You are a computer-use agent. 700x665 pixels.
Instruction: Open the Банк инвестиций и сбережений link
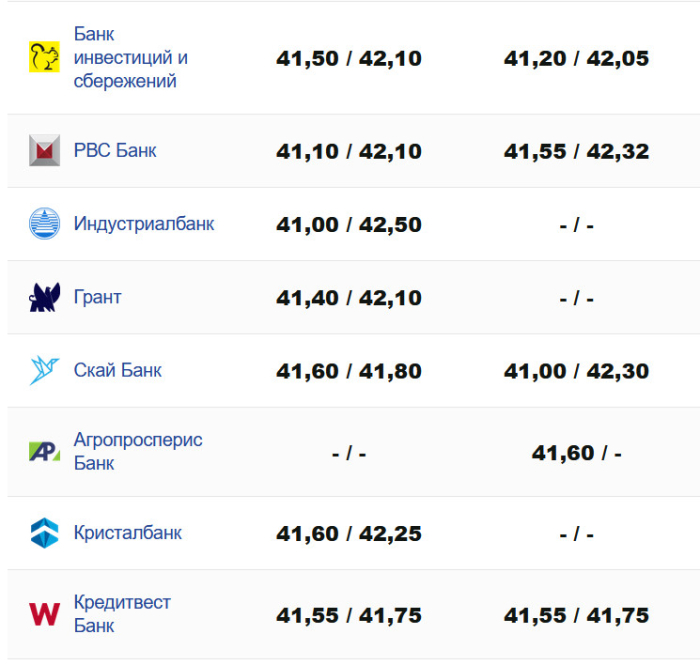130,58
